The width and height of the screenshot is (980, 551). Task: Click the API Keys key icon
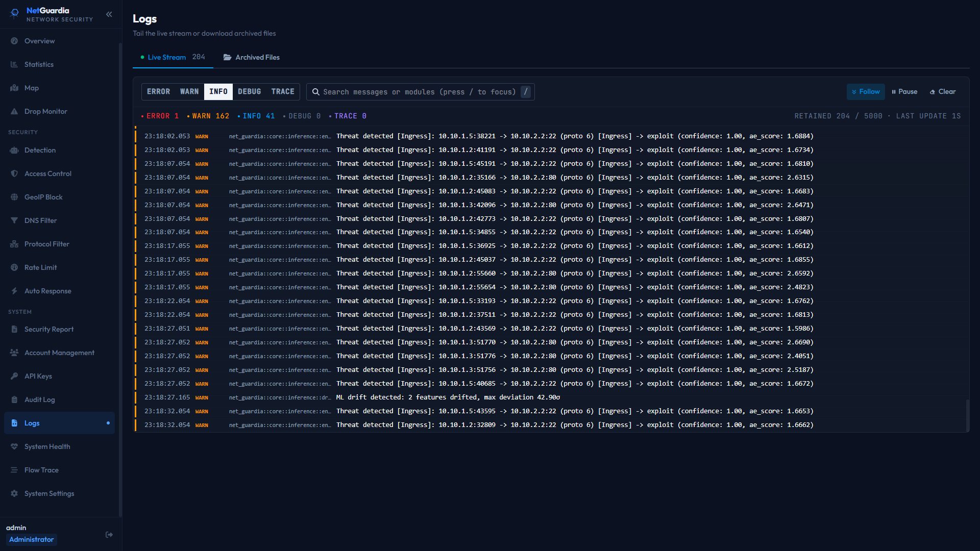(14, 376)
